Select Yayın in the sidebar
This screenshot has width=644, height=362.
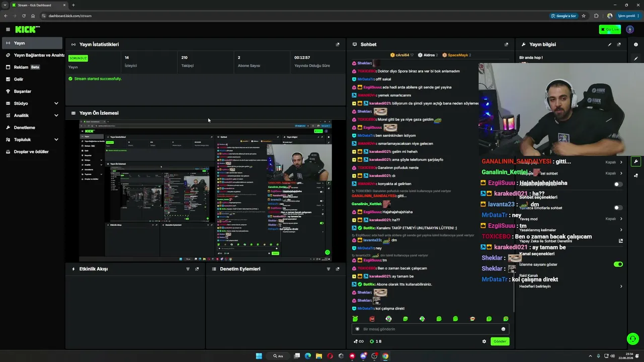click(33, 43)
